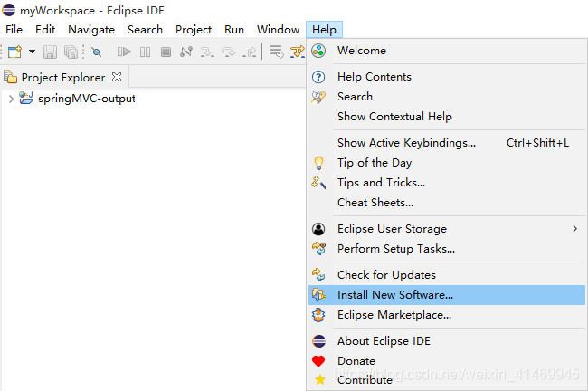Click the Terminate debug icon
The height and width of the screenshot is (391, 588).
(x=166, y=52)
